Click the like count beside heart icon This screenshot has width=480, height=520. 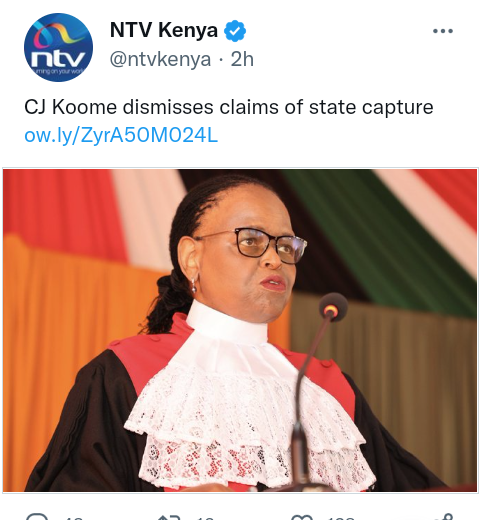341,518
